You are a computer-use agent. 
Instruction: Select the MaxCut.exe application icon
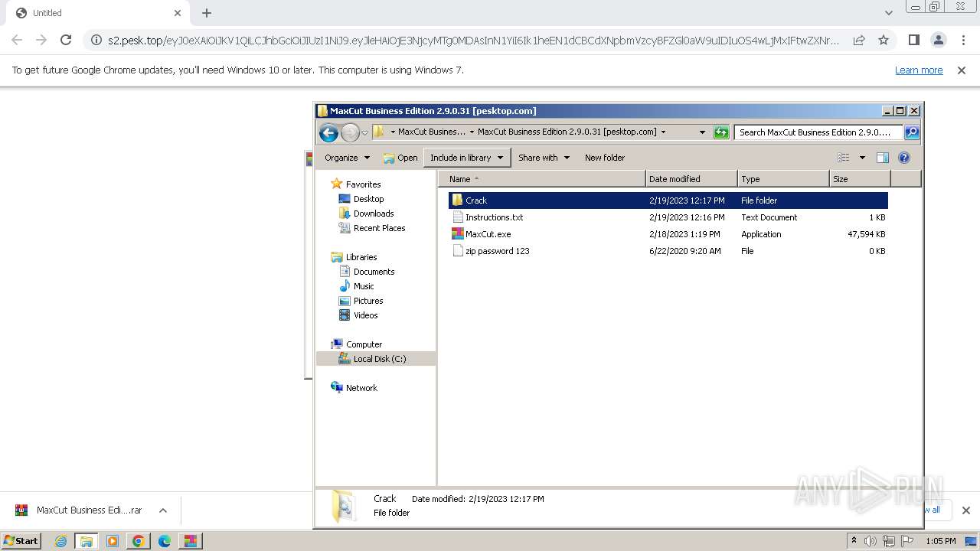[x=458, y=234]
